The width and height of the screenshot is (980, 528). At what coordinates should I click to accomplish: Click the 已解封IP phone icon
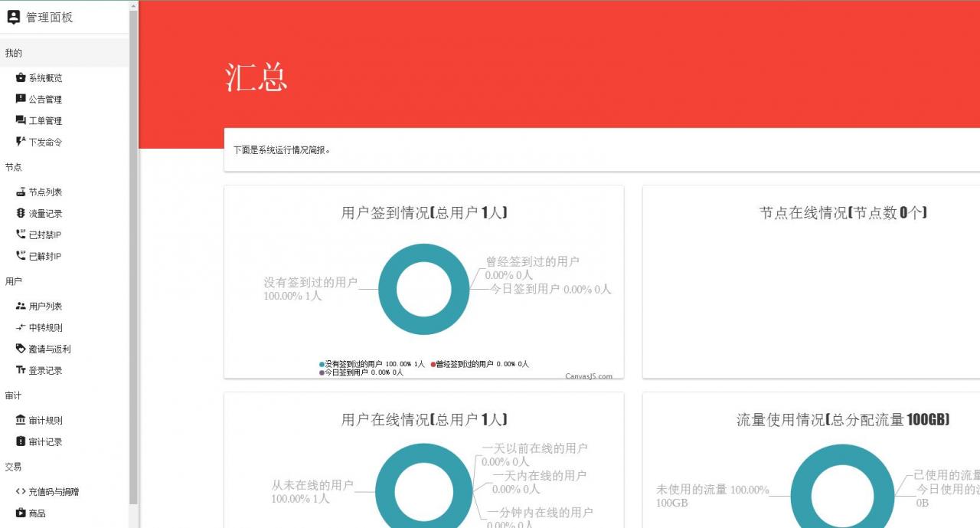(x=21, y=256)
